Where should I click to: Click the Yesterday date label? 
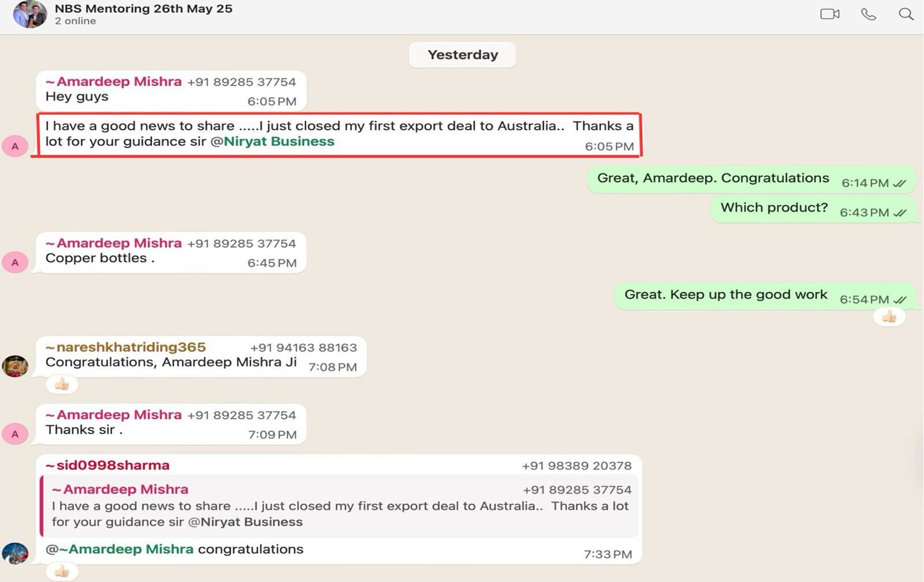462,55
